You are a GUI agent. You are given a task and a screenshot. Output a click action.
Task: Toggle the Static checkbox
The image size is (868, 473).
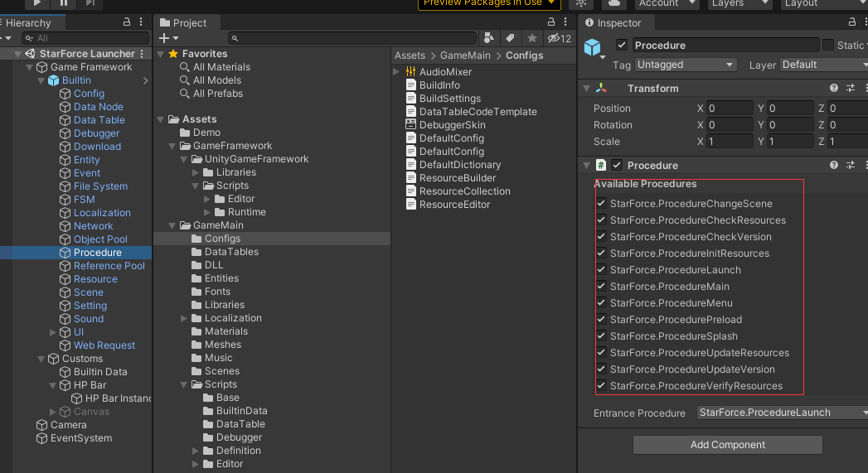(828, 45)
